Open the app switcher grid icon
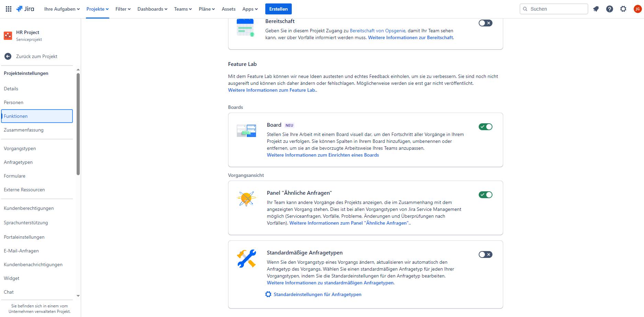Viewport: 644px width, 317px height. 9,9
